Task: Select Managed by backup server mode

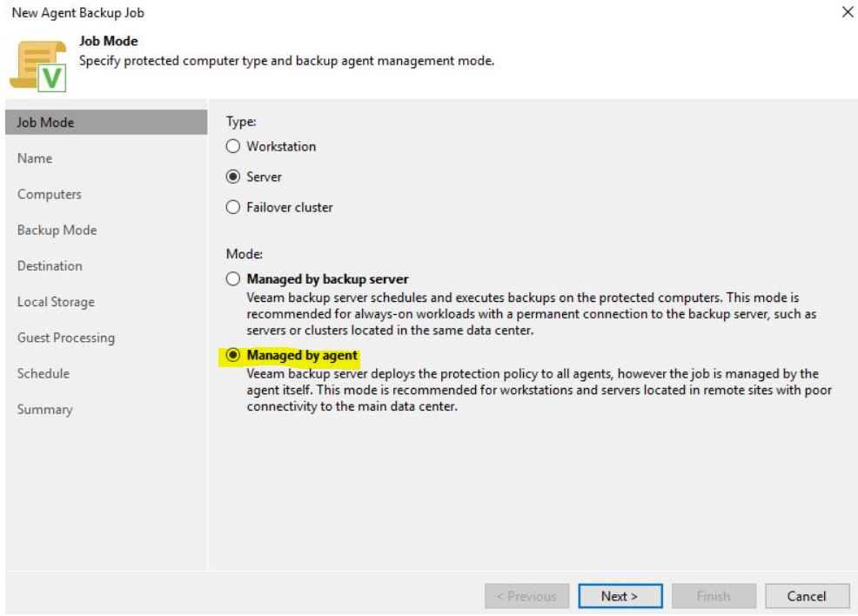Action: tap(233, 279)
